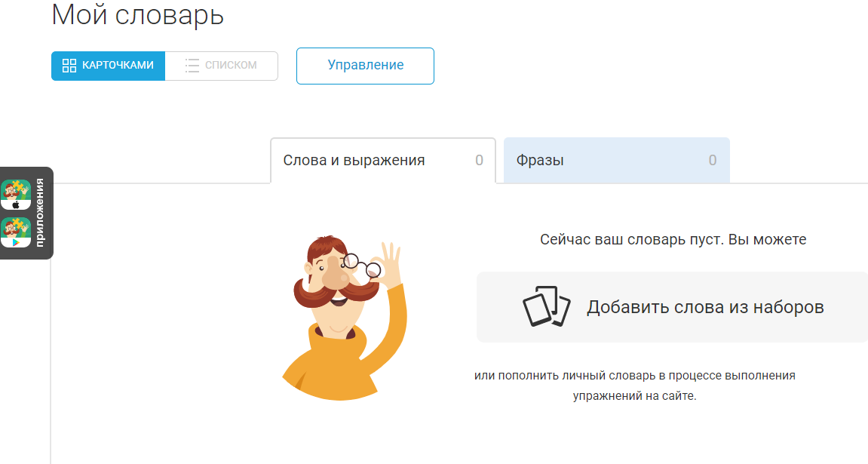
Task: Click the mustached mascot's glasses
Action: [x=361, y=265]
